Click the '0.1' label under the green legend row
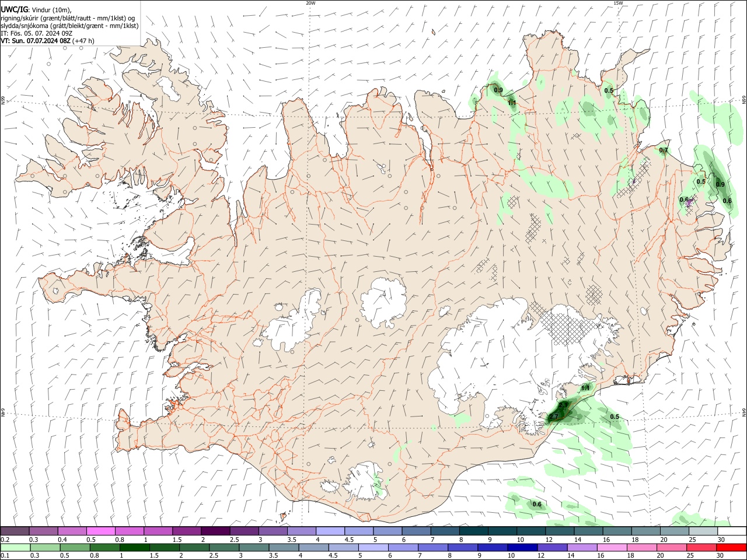The image size is (747, 560). [x=5, y=555]
